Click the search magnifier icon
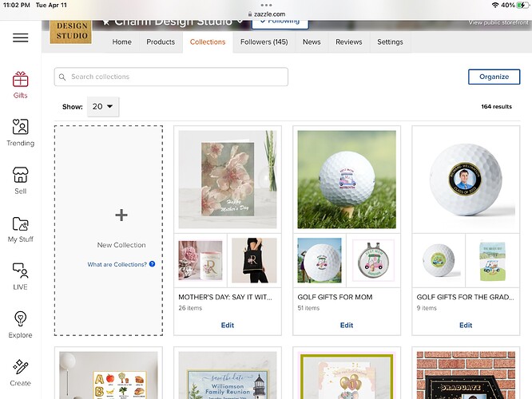532x399 pixels. (x=62, y=77)
